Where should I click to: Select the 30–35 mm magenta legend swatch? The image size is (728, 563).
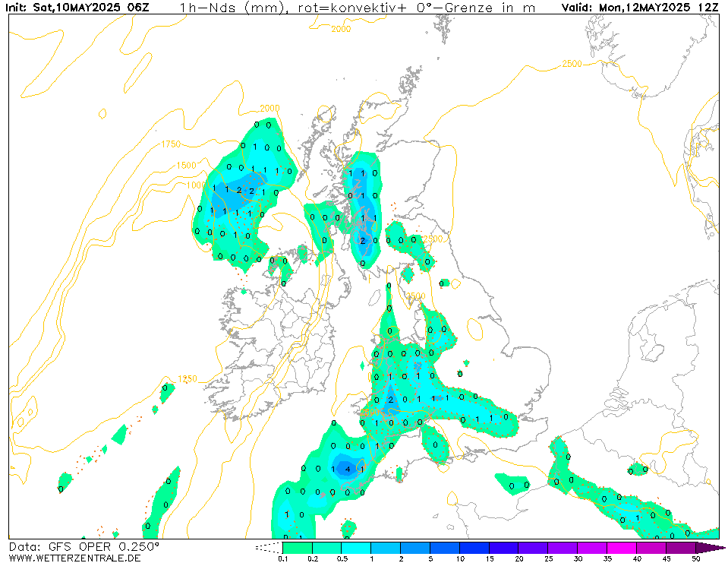click(592, 548)
